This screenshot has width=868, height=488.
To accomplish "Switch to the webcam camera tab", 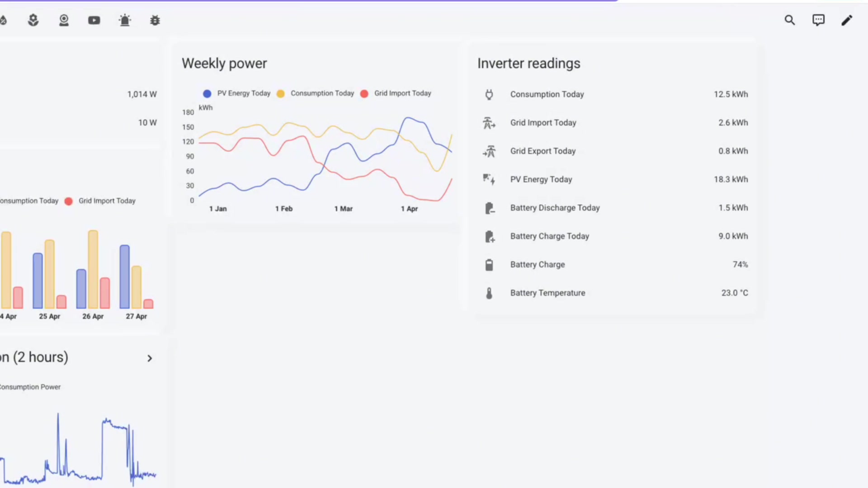I will click(x=64, y=20).
